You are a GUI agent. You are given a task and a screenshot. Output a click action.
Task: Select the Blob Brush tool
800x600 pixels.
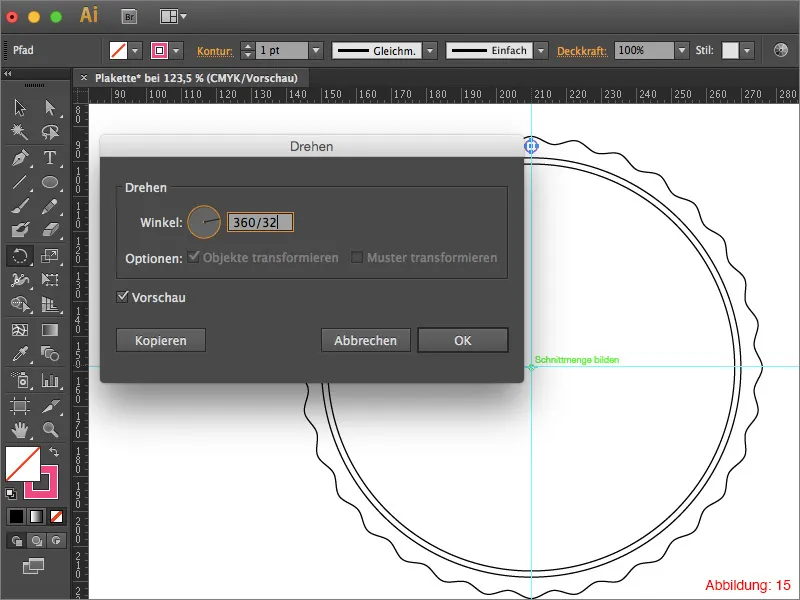(x=20, y=230)
